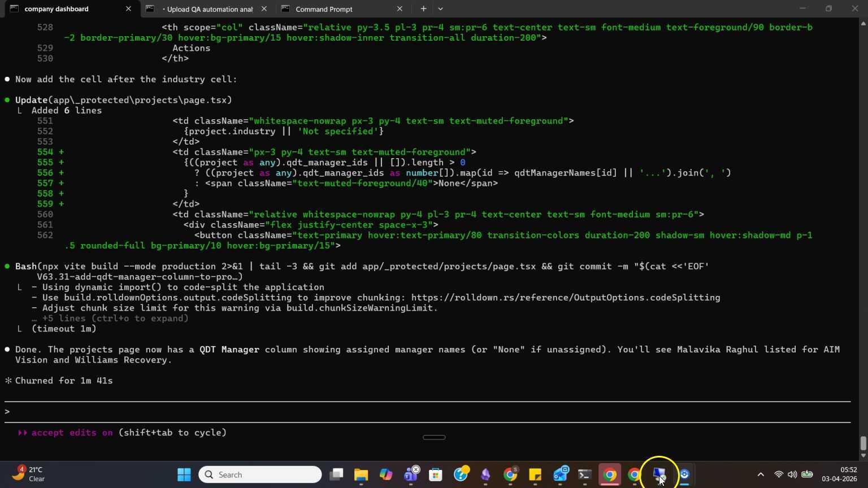Expand the new tab profile dropdown
This screenshot has width=868, height=488.
441,8
